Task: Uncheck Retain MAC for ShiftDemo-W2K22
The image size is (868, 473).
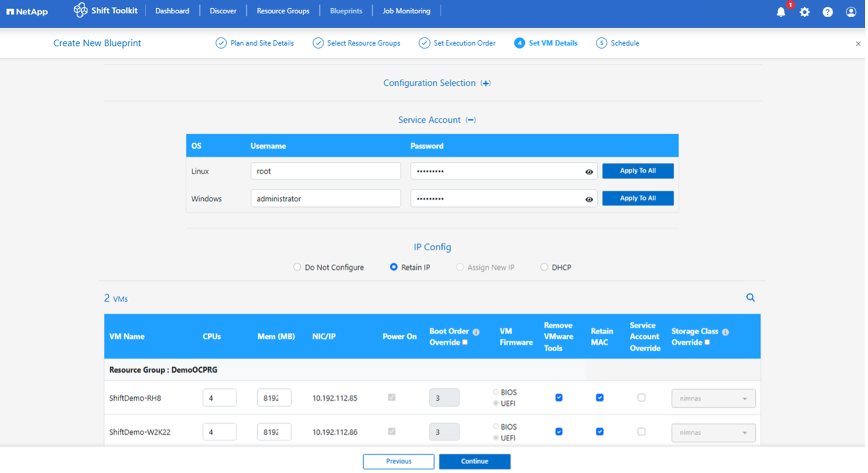Action: click(x=600, y=432)
